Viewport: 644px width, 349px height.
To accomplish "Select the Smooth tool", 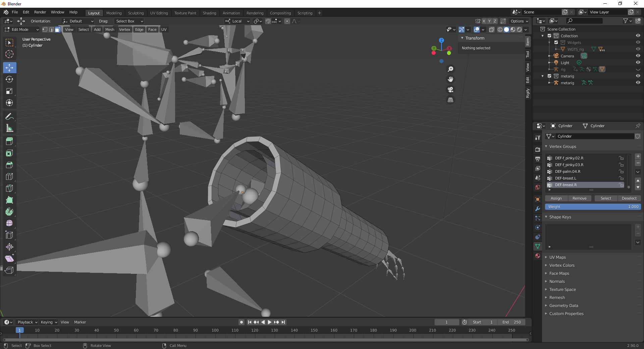I will pos(9,223).
